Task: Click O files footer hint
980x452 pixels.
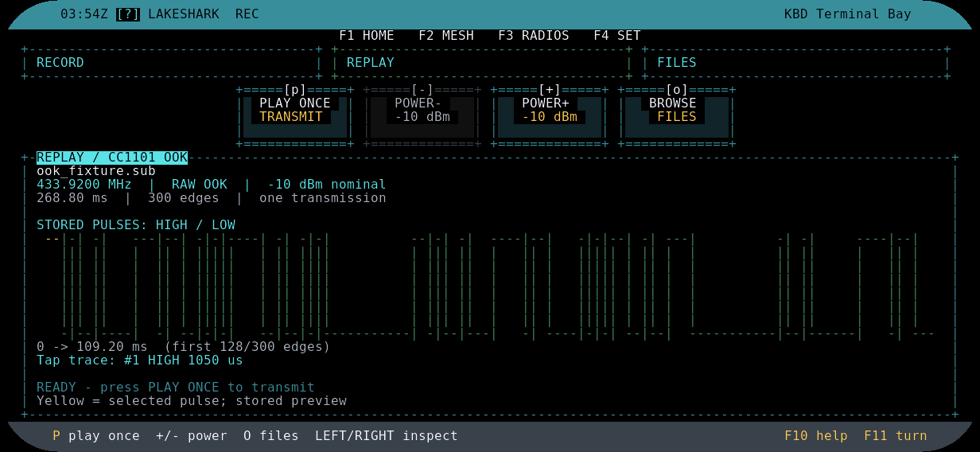Action: tap(271, 436)
